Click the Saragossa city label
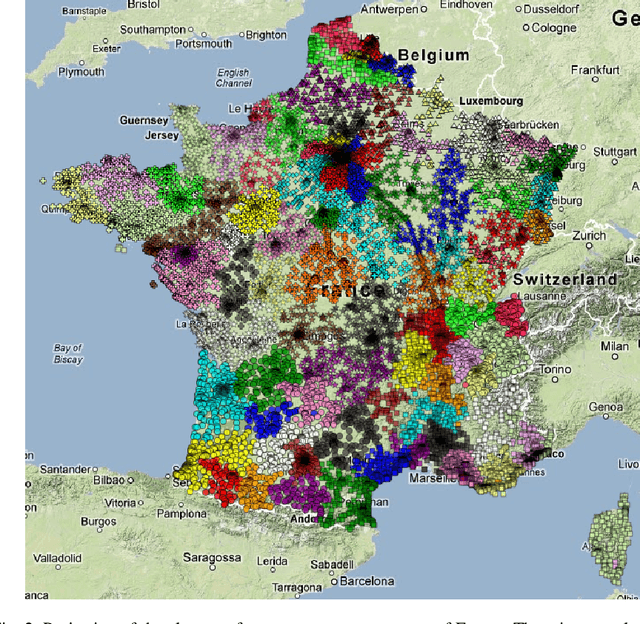 pyautogui.click(x=206, y=557)
